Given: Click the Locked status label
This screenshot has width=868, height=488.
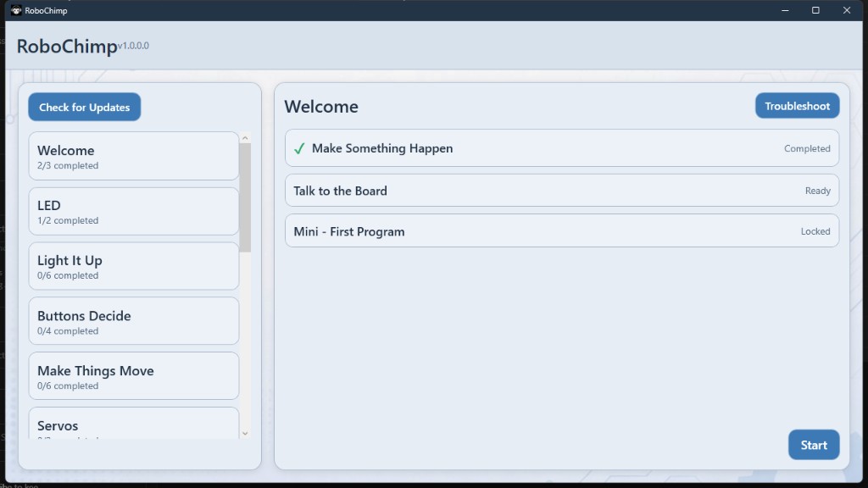Looking at the screenshot, I should [x=815, y=231].
